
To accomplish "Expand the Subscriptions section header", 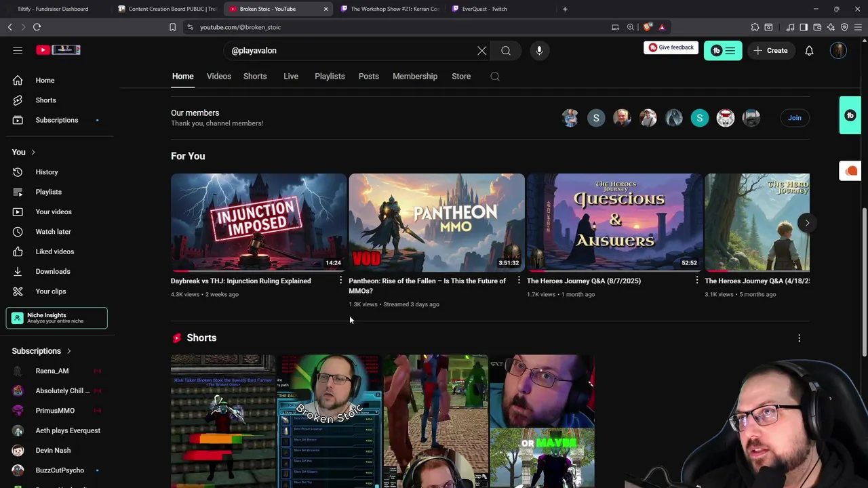I will coord(41,351).
